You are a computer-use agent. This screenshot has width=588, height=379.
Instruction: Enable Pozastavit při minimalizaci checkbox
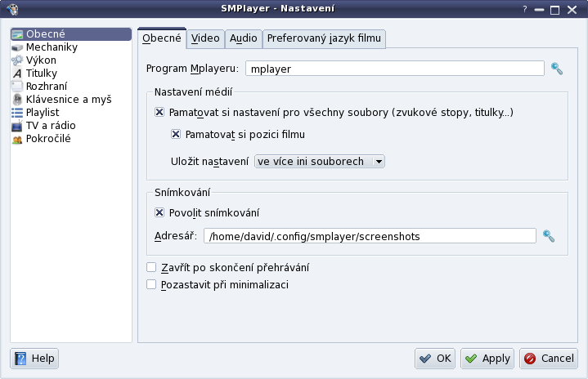pyautogui.click(x=151, y=284)
